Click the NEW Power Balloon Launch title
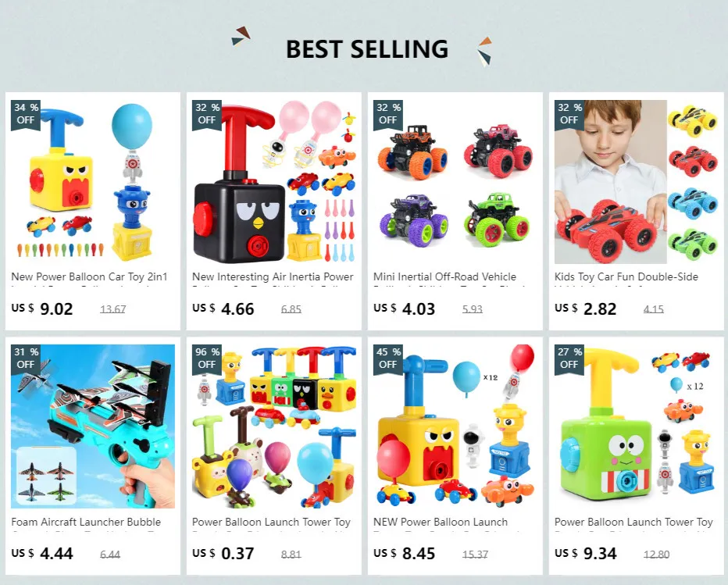Image resolution: width=728 pixels, height=585 pixels. click(441, 522)
